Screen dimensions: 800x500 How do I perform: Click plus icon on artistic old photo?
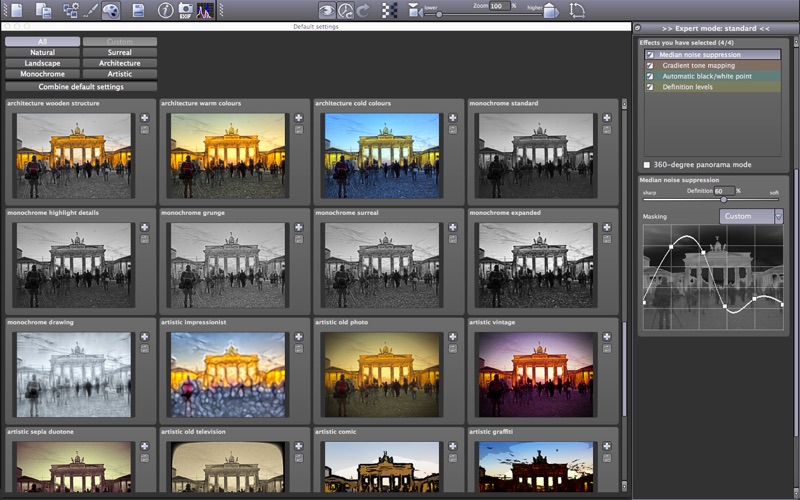click(453, 337)
